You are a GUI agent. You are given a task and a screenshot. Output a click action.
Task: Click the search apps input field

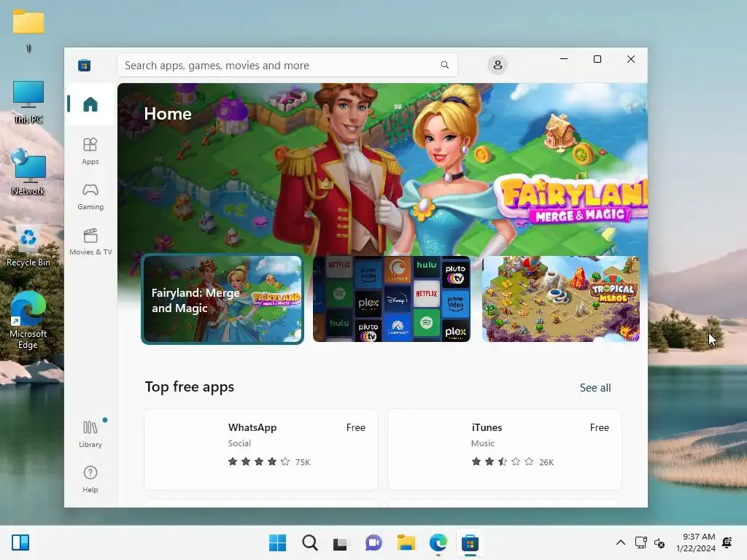tap(287, 65)
